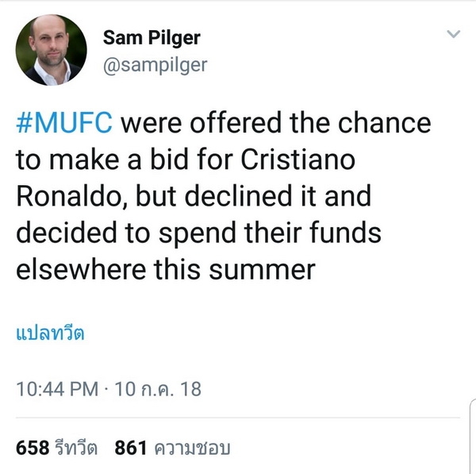Click the 861 likes count number
This screenshot has width=476, height=474.
pyautogui.click(x=131, y=448)
